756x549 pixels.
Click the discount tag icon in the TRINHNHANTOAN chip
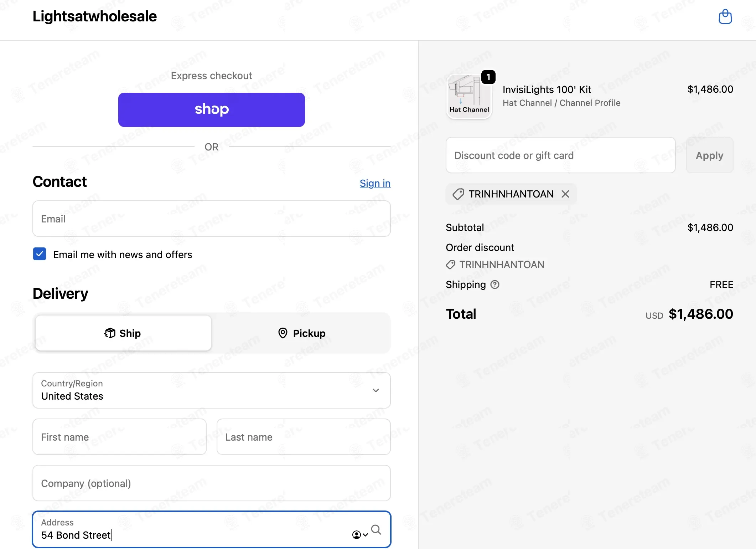tap(458, 194)
